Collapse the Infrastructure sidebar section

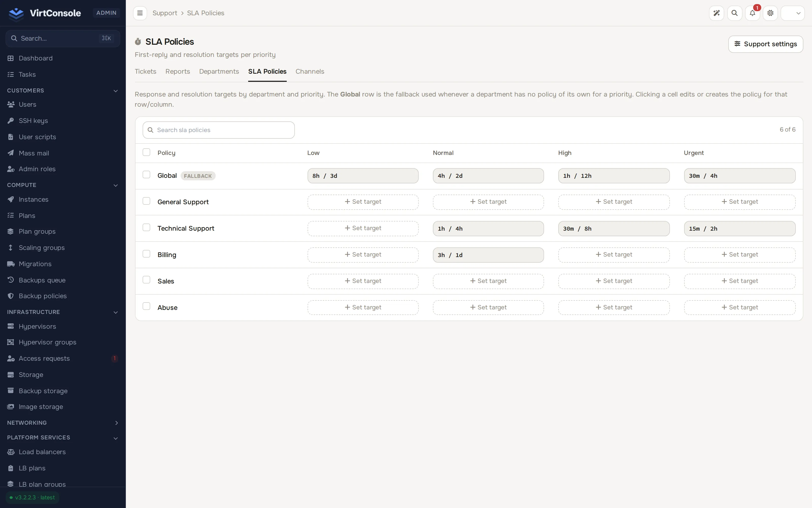(63, 312)
